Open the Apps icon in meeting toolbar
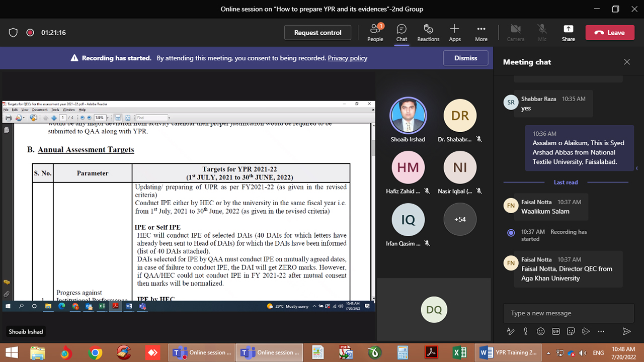The height and width of the screenshot is (362, 644). (455, 33)
